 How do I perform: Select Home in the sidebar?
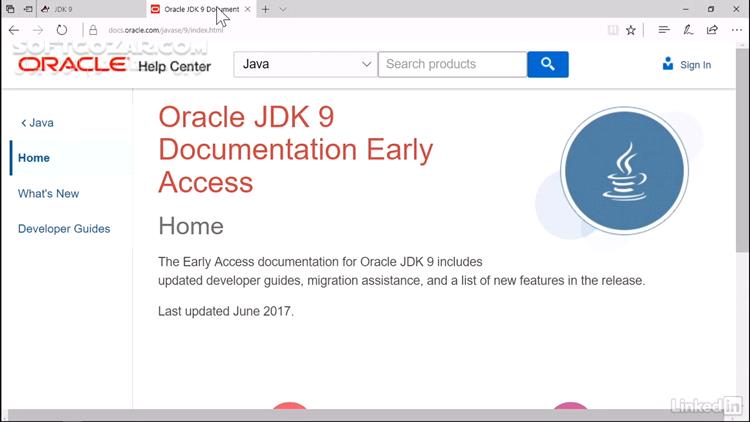33,158
